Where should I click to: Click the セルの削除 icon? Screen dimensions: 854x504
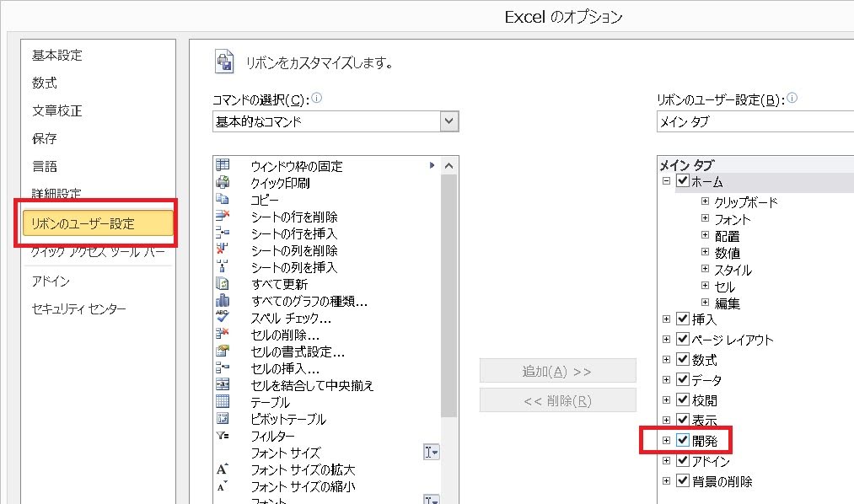pos(223,333)
